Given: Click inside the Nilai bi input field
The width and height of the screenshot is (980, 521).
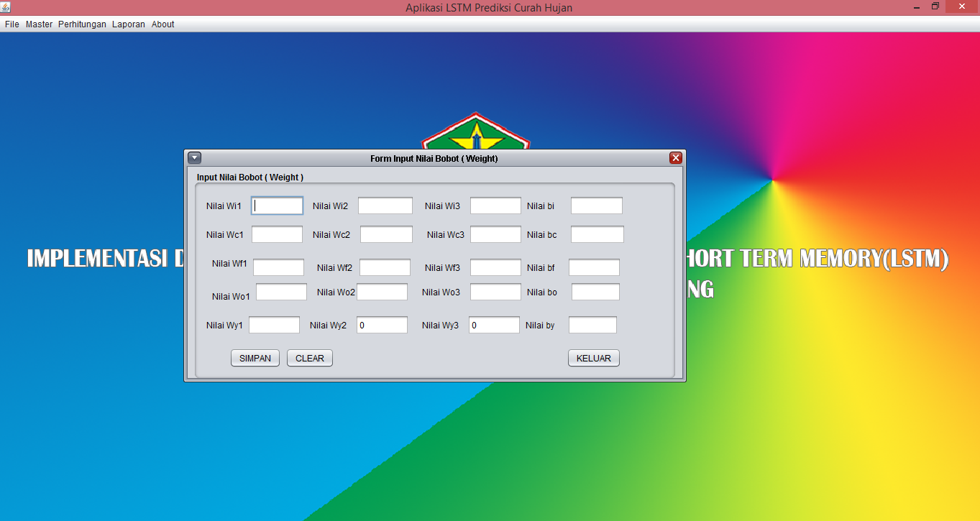Looking at the screenshot, I should [596, 205].
